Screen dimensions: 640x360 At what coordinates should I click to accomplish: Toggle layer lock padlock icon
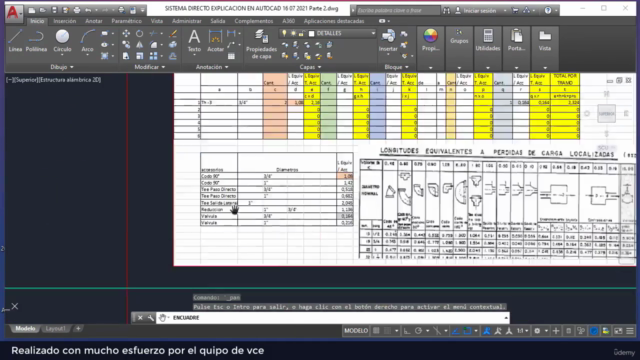[301, 33]
